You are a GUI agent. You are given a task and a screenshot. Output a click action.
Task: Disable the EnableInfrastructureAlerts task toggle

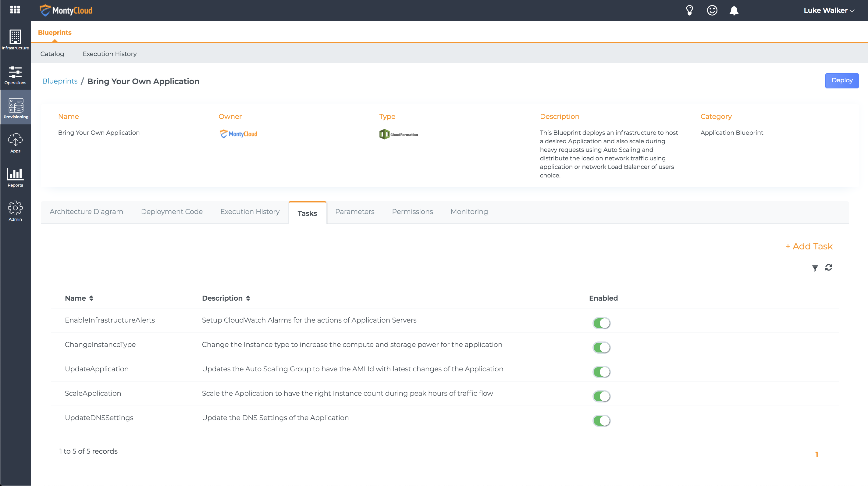(601, 323)
